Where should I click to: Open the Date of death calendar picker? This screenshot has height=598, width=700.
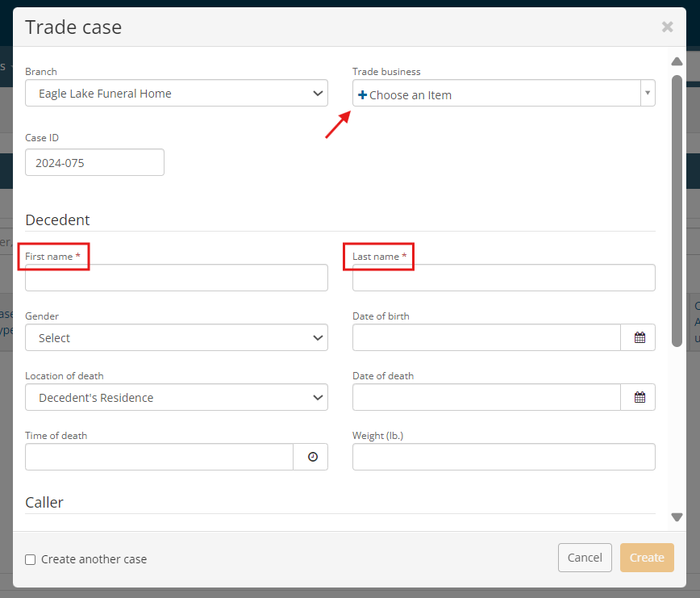point(640,397)
